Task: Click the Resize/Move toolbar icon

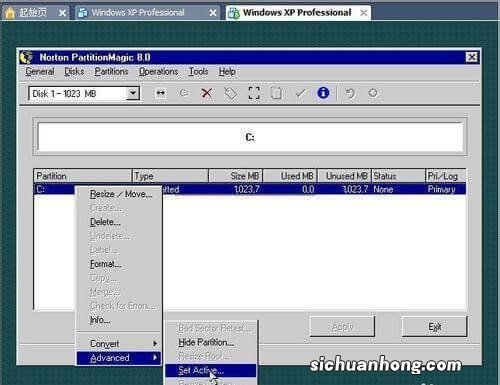Action: tap(161, 93)
